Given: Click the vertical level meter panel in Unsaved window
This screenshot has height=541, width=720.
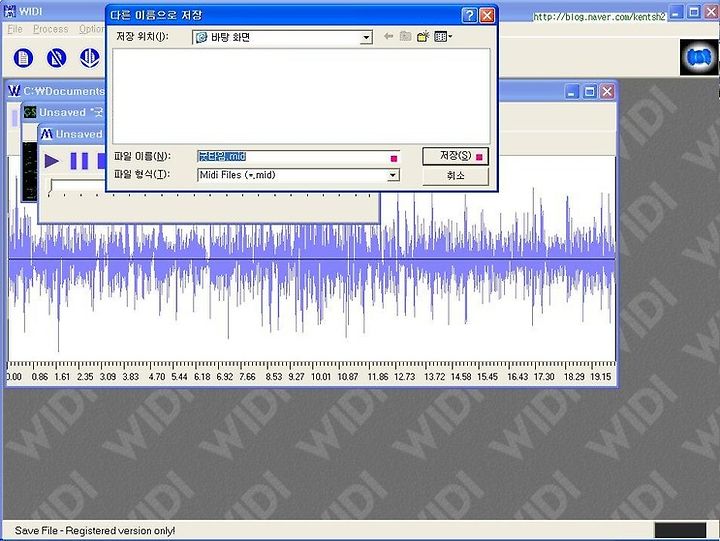Looking at the screenshot, I should pyautogui.click(x=30, y=171).
